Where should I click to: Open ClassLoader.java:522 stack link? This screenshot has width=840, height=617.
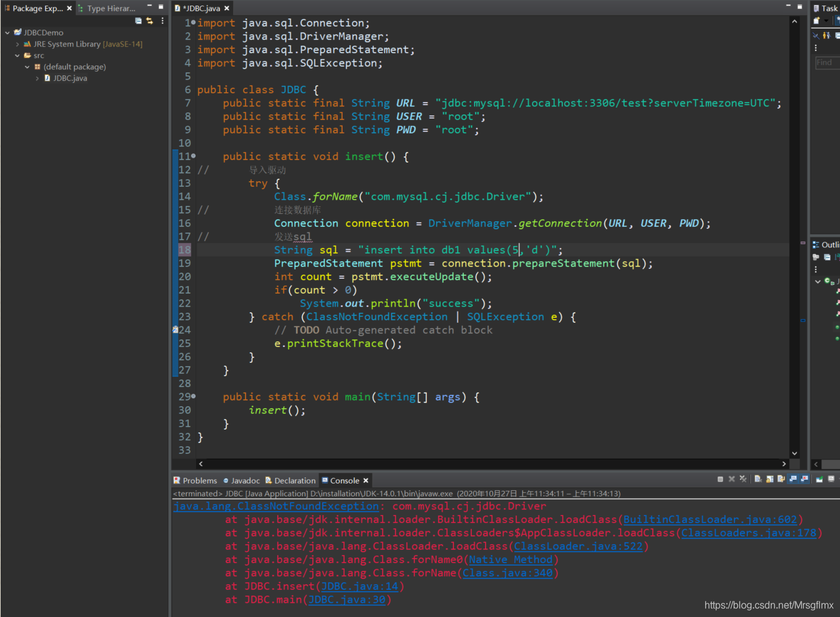(x=578, y=547)
